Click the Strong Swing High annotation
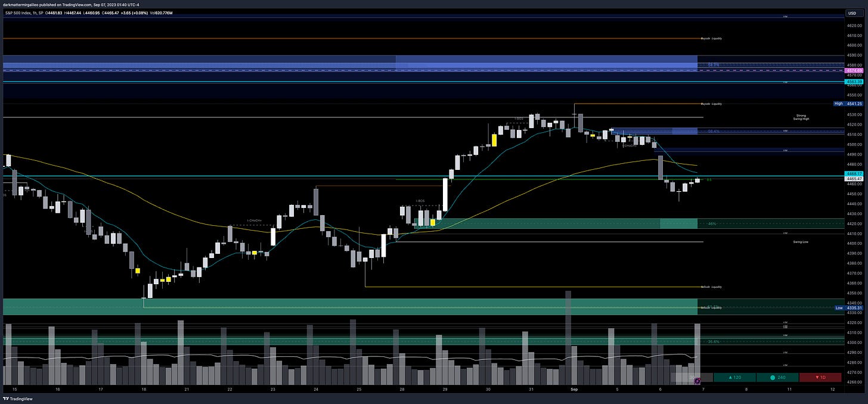Image resolution: width=868 pixels, height=404 pixels. click(x=801, y=117)
